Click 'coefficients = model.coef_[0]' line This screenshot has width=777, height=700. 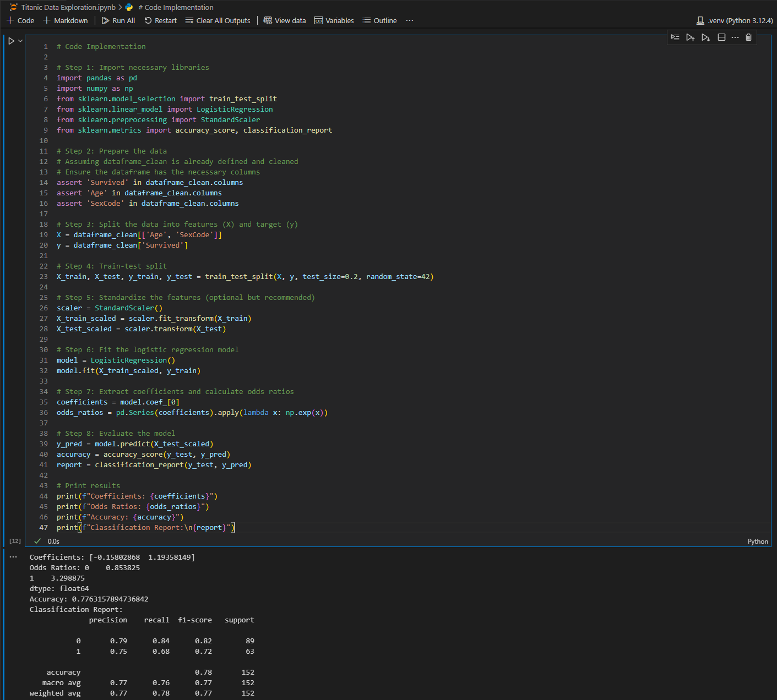point(118,402)
